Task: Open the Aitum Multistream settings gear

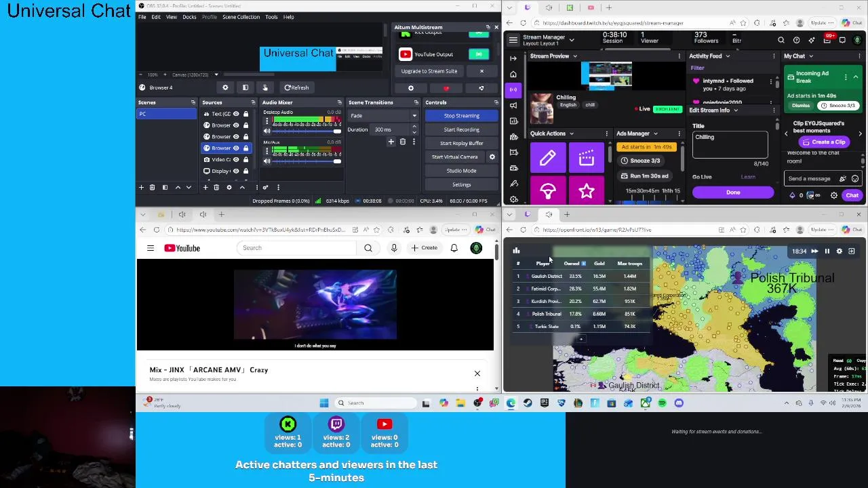Action: click(410, 88)
